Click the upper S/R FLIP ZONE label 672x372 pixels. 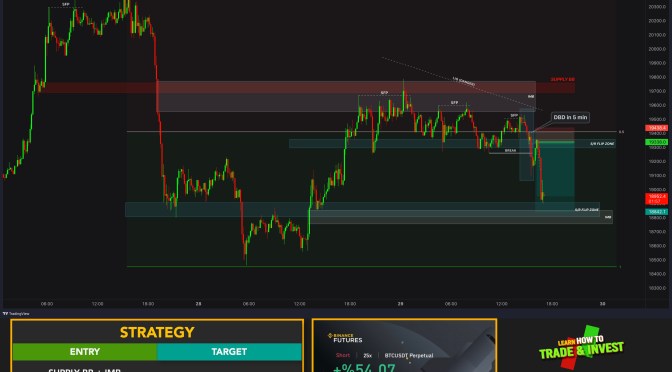pyautogui.click(x=603, y=144)
